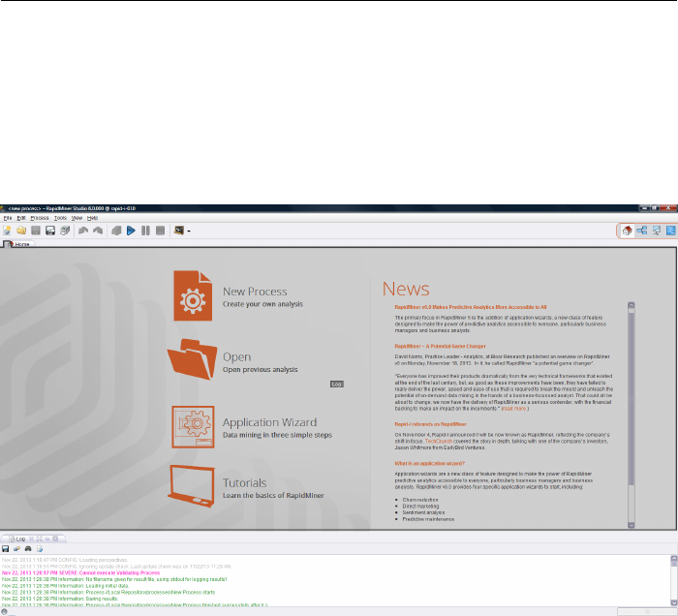This screenshot has height=616, width=678.
Task: Select the SEVERE 'Cannot execute Validating Process' log line
Action: 80,573
